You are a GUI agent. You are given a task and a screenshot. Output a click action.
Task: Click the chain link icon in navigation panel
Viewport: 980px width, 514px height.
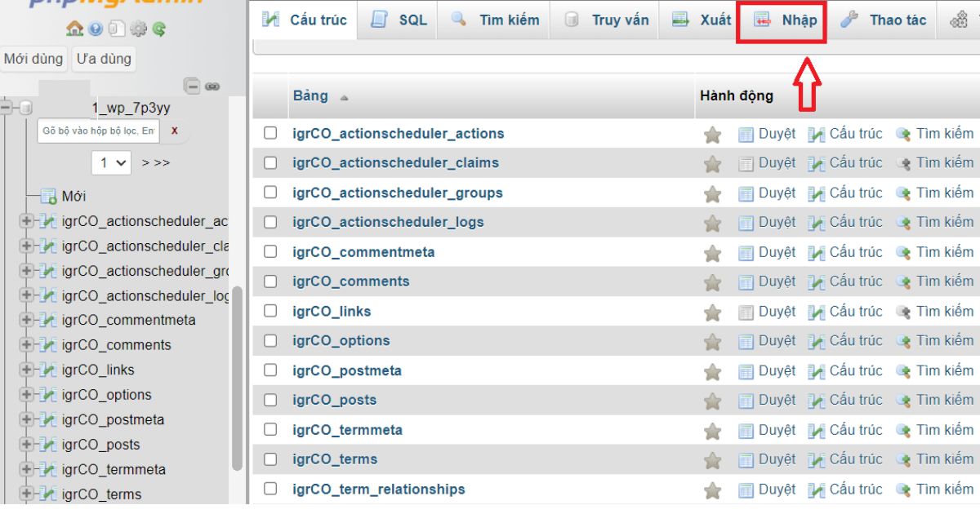point(212,85)
